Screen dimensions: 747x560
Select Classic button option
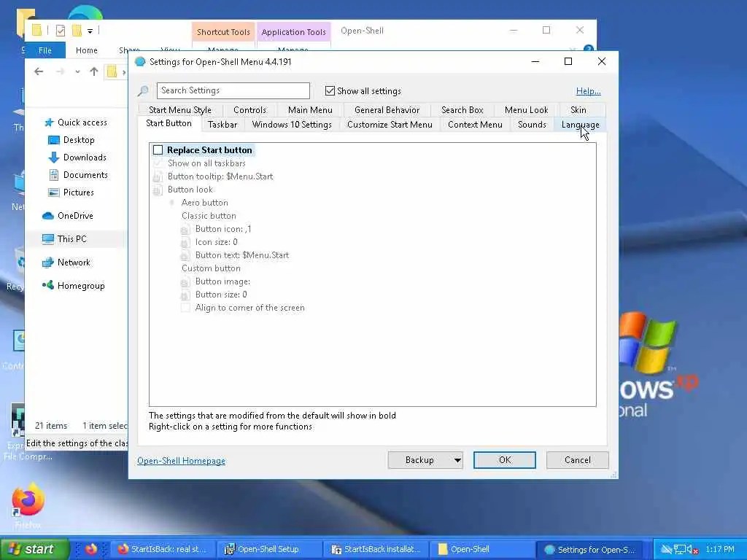[x=209, y=216]
